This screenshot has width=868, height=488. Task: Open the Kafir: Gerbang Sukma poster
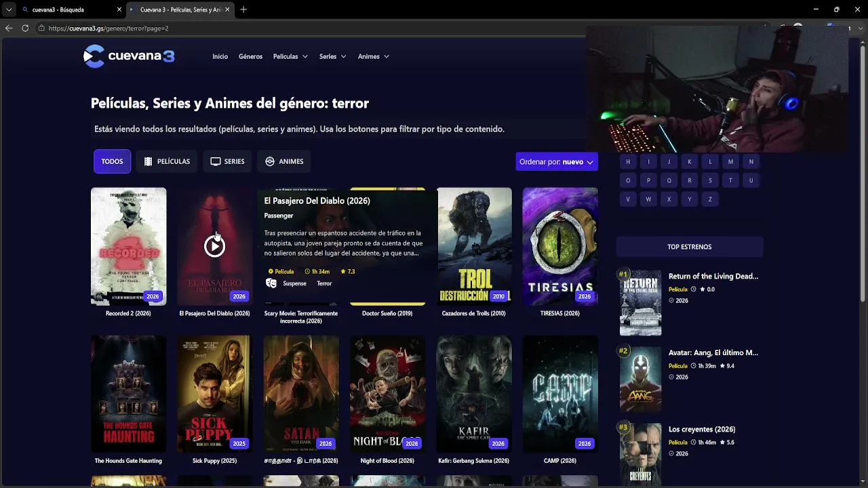(474, 394)
